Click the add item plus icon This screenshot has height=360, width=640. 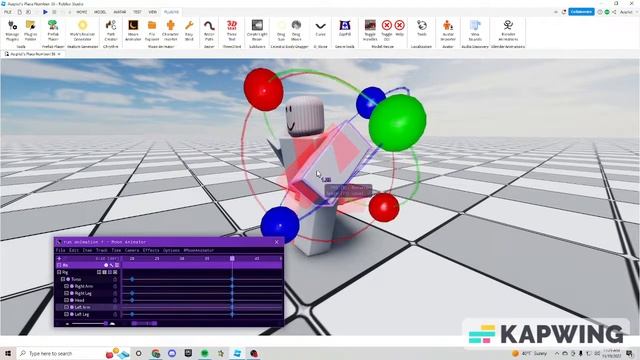pos(59,258)
